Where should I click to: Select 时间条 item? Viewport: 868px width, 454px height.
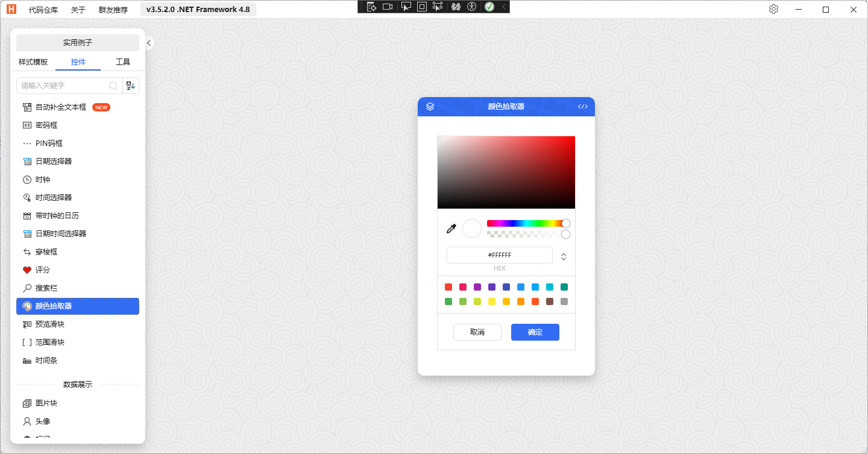[x=78, y=361]
